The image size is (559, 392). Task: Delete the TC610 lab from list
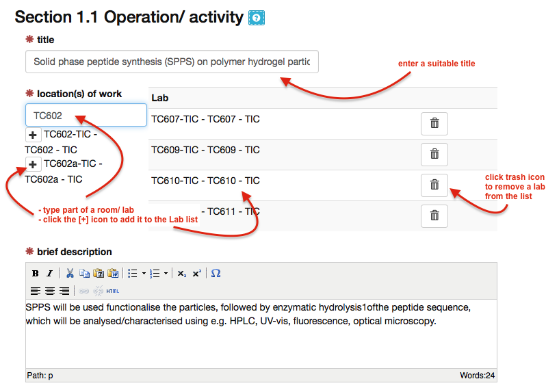coord(434,185)
